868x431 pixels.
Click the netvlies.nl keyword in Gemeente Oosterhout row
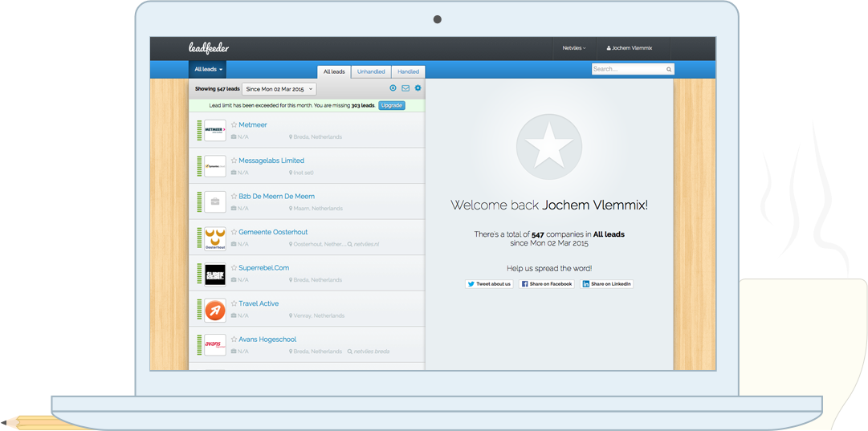pyautogui.click(x=367, y=244)
